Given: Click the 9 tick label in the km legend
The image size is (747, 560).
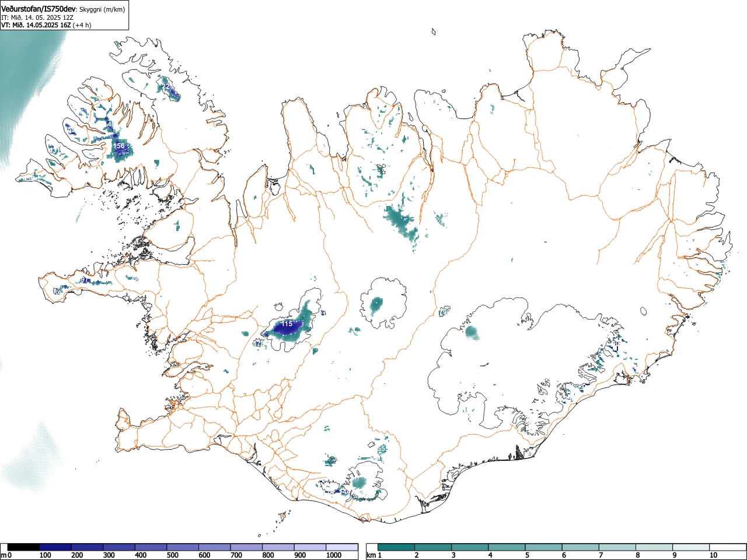Looking at the screenshot, I should pyautogui.click(x=674, y=555).
